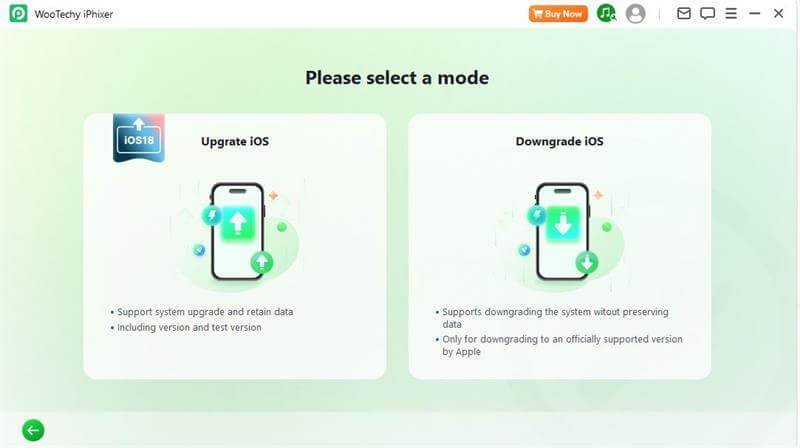The height and width of the screenshot is (448, 800).
Task: Click the down arrow inside downgrade phone
Action: [x=563, y=223]
